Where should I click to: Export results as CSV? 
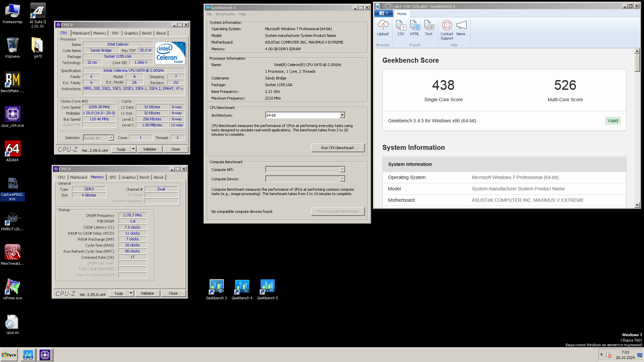(401, 28)
